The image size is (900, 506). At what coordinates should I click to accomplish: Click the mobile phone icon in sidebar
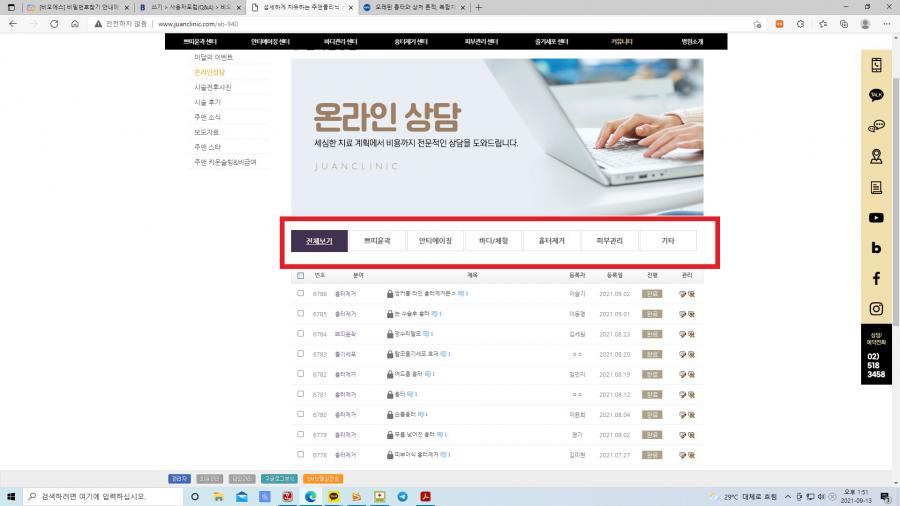[x=876, y=65]
